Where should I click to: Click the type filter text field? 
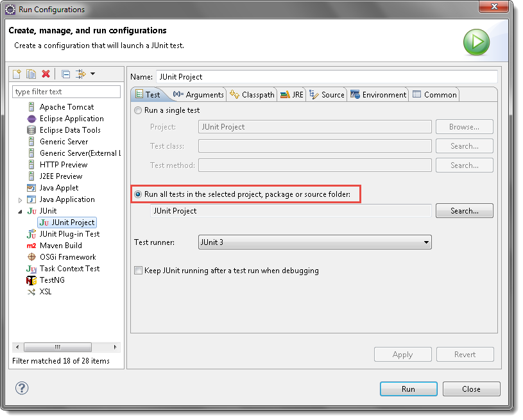click(66, 92)
